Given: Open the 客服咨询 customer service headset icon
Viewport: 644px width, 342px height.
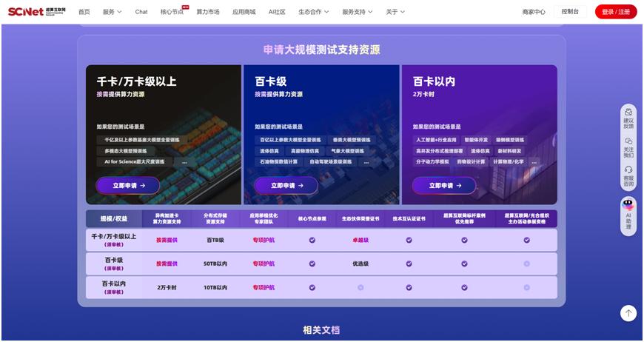Looking at the screenshot, I should tap(628, 176).
